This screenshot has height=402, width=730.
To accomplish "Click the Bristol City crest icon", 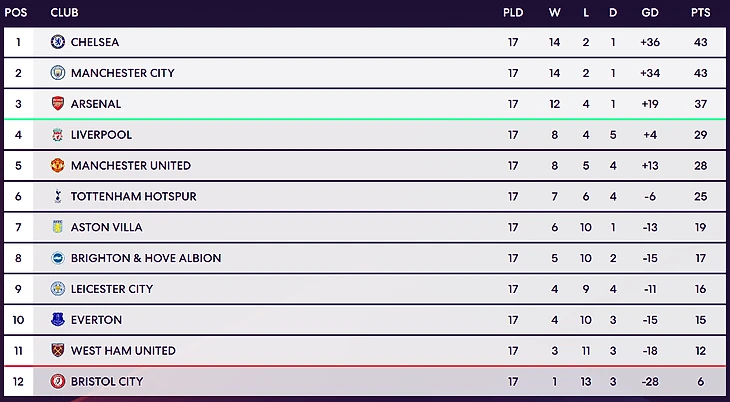I will click(x=57, y=382).
